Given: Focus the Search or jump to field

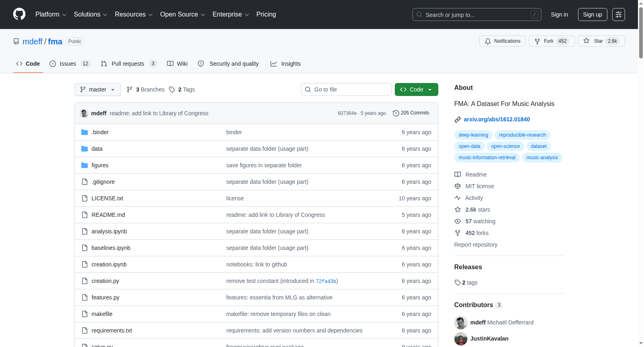Looking at the screenshot, I should point(477,15).
